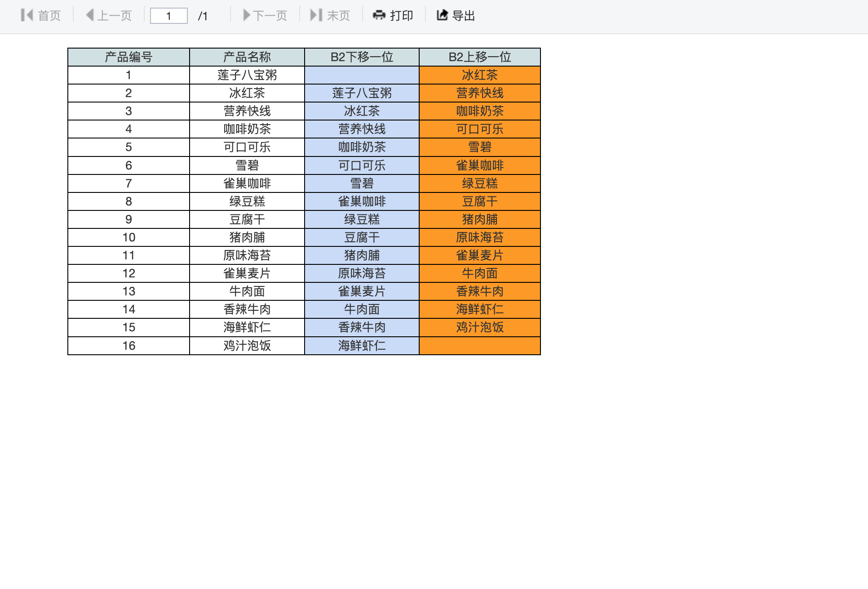This screenshot has height=589, width=868.
Task: Select the 产品名称 column header
Action: pos(247,57)
